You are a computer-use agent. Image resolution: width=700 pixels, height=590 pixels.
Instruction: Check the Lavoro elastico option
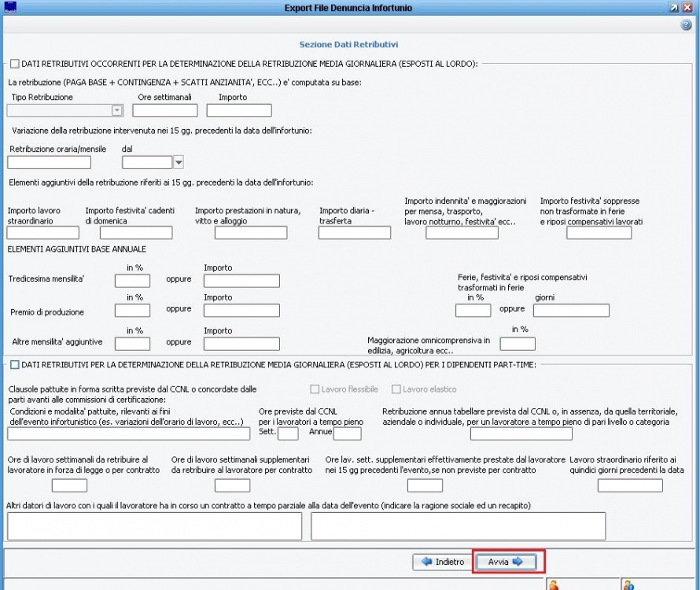click(x=396, y=389)
